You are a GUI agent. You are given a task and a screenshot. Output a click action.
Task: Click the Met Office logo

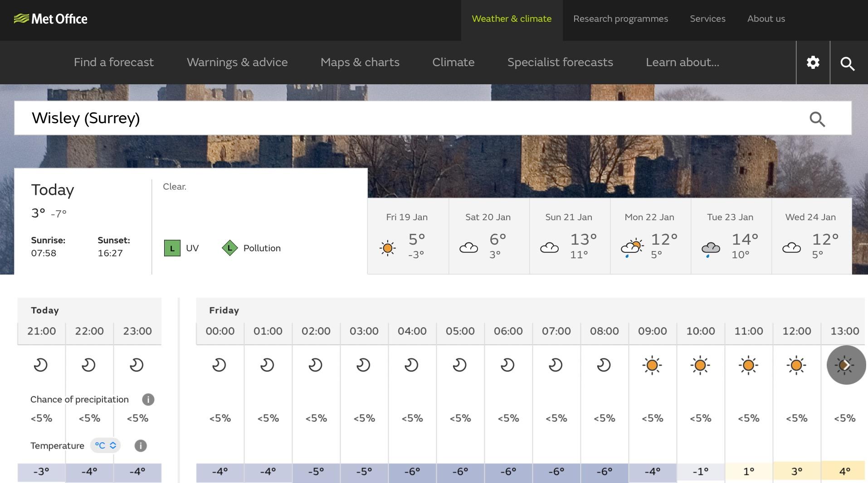[50, 19]
